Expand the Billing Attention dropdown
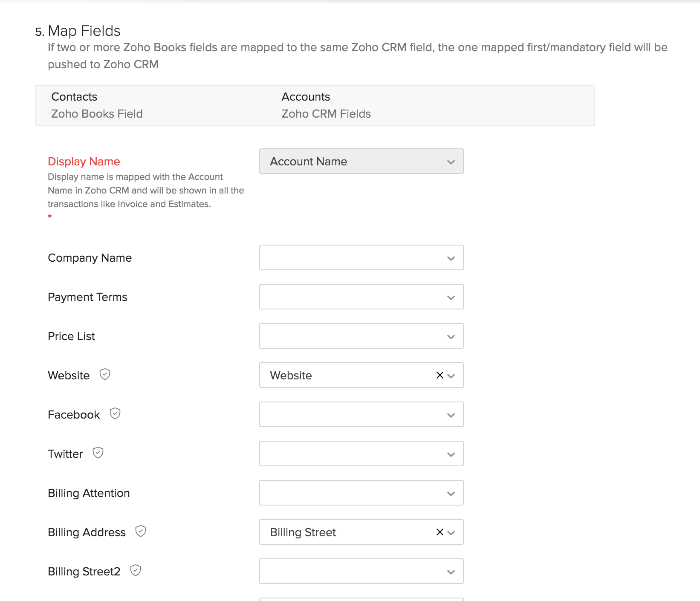Image resolution: width=700 pixels, height=601 pixels. pyautogui.click(x=361, y=493)
